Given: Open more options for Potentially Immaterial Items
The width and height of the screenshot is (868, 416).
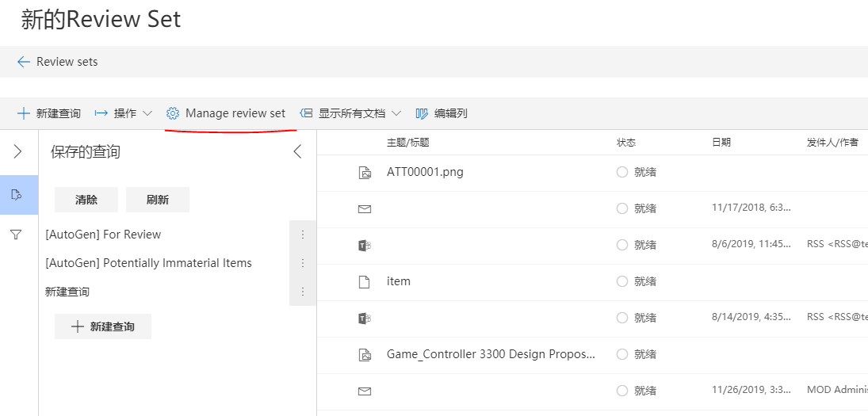Looking at the screenshot, I should 303,263.
